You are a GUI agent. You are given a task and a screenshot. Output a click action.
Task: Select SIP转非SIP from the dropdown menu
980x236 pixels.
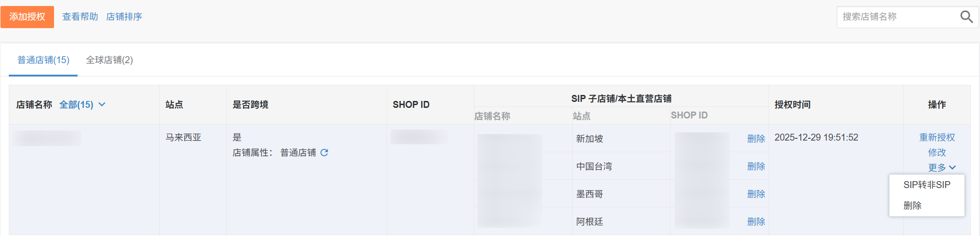click(926, 185)
